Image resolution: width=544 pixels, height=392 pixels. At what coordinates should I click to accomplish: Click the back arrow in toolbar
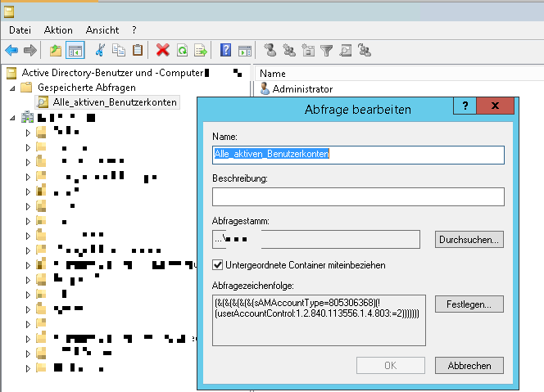pyautogui.click(x=11, y=51)
